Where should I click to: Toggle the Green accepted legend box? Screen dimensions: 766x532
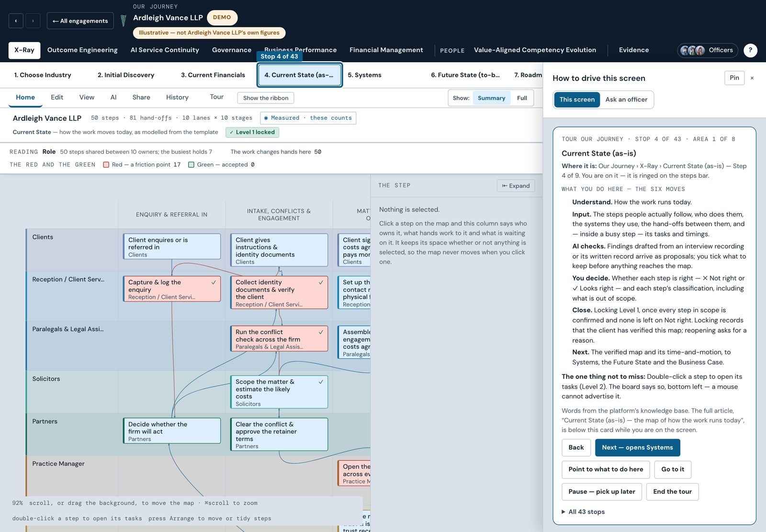pos(191,165)
